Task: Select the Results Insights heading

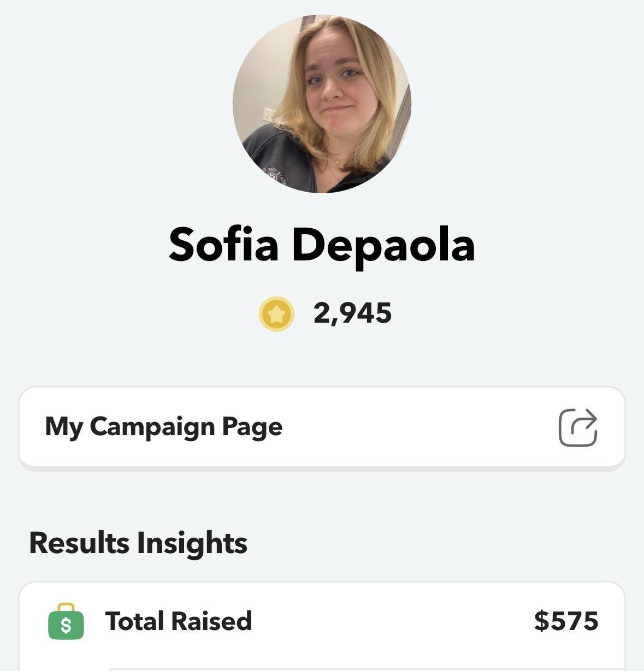Action: (138, 543)
